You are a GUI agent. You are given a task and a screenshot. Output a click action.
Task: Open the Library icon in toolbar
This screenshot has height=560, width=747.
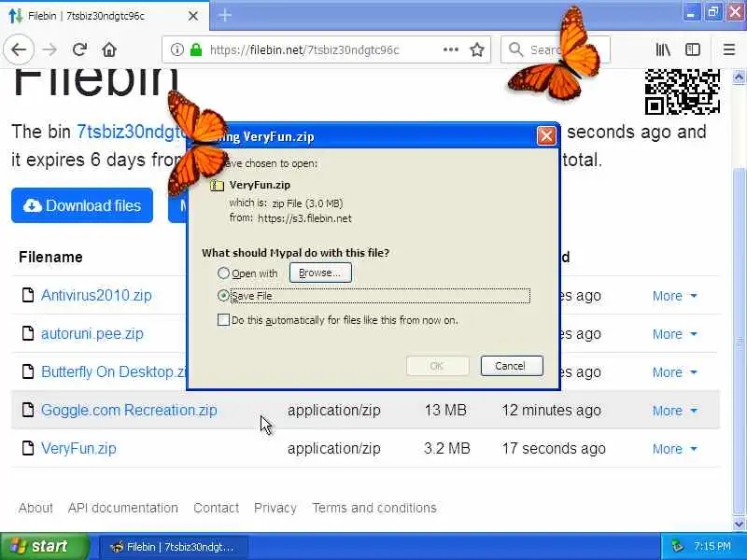pyautogui.click(x=663, y=49)
